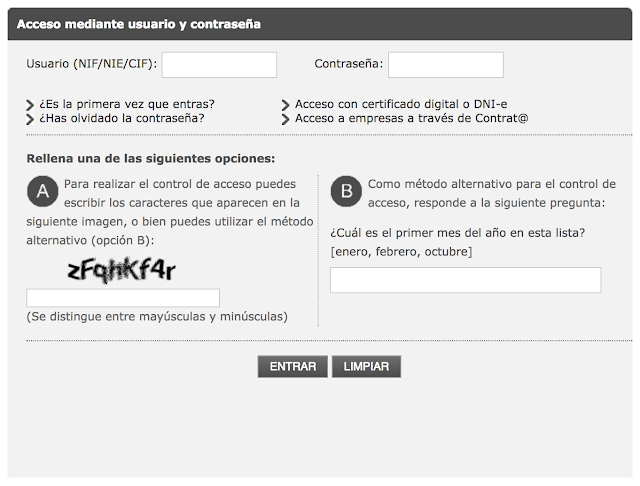Click arrow icon beside 'Acceso con certificado digital'
The width and height of the screenshot is (640, 486).
point(286,105)
